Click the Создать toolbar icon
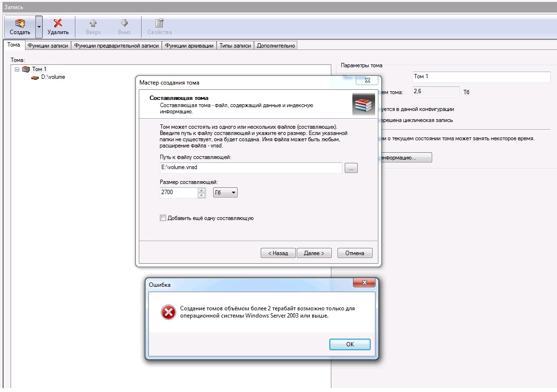The height and width of the screenshot is (392, 557). pyautogui.click(x=20, y=24)
